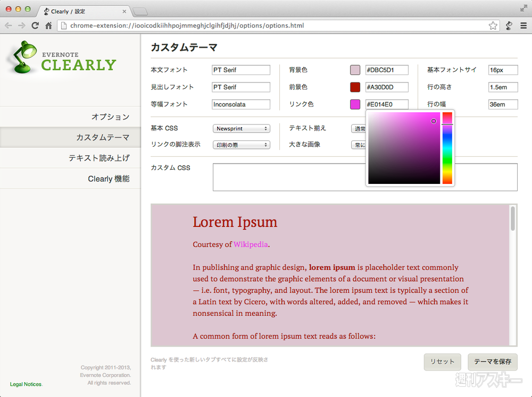Click the Wikipedia link in preview
Viewport: 532px width, 397px height.
[x=251, y=244]
